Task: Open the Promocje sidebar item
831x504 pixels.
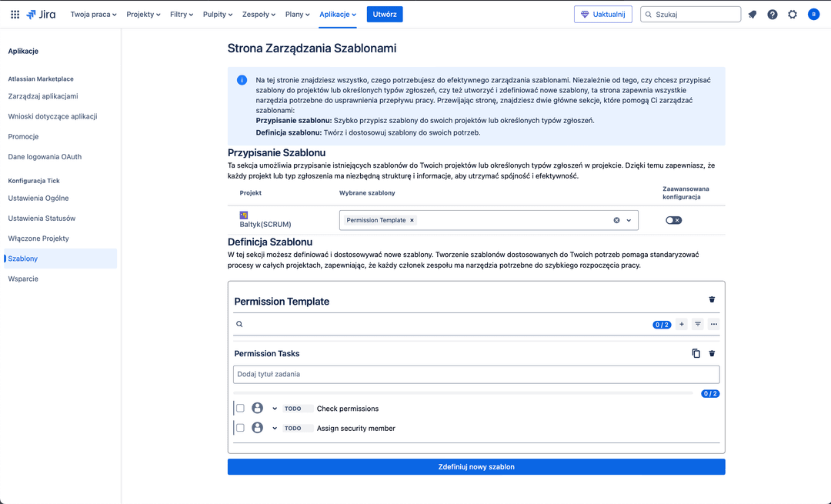Action: point(23,136)
